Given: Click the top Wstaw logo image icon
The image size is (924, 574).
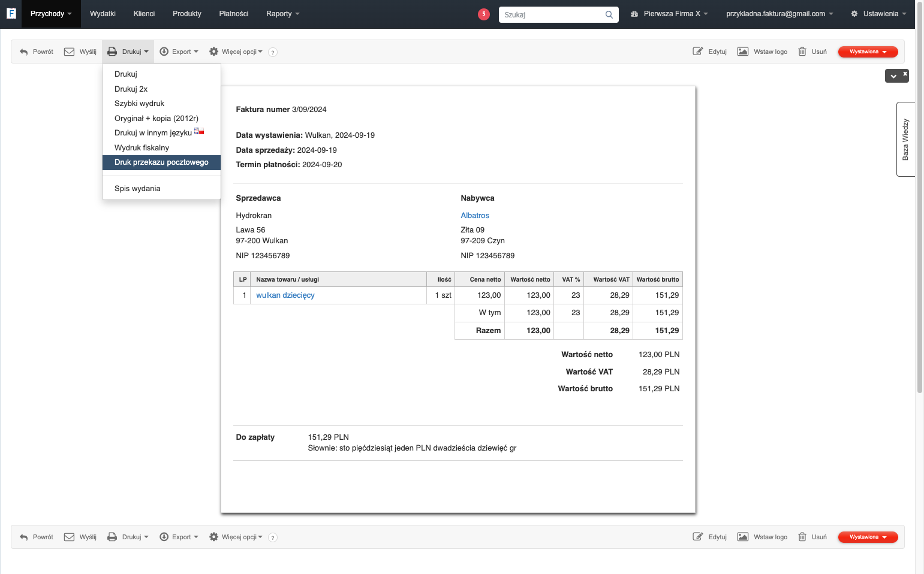Looking at the screenshot, I should click(x=743, y=52).
